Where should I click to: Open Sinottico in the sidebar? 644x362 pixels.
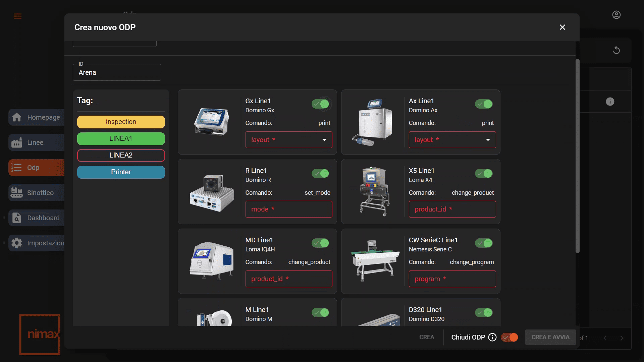37,193
